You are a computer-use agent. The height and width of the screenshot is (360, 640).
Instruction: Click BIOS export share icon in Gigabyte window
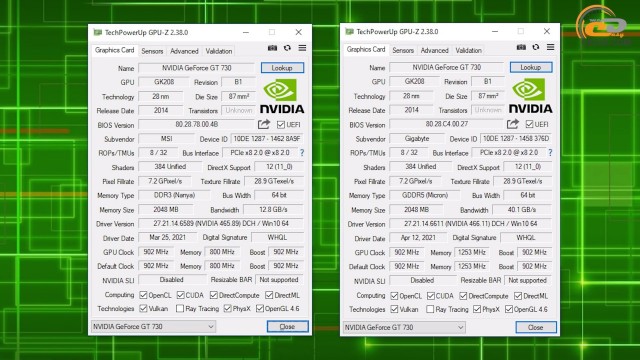point(513,124)
